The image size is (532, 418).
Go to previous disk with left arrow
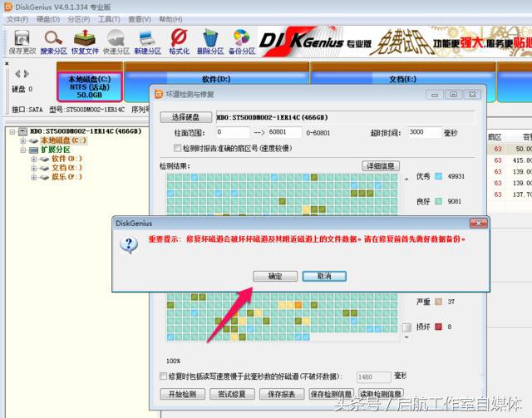(x=17, y=74)
